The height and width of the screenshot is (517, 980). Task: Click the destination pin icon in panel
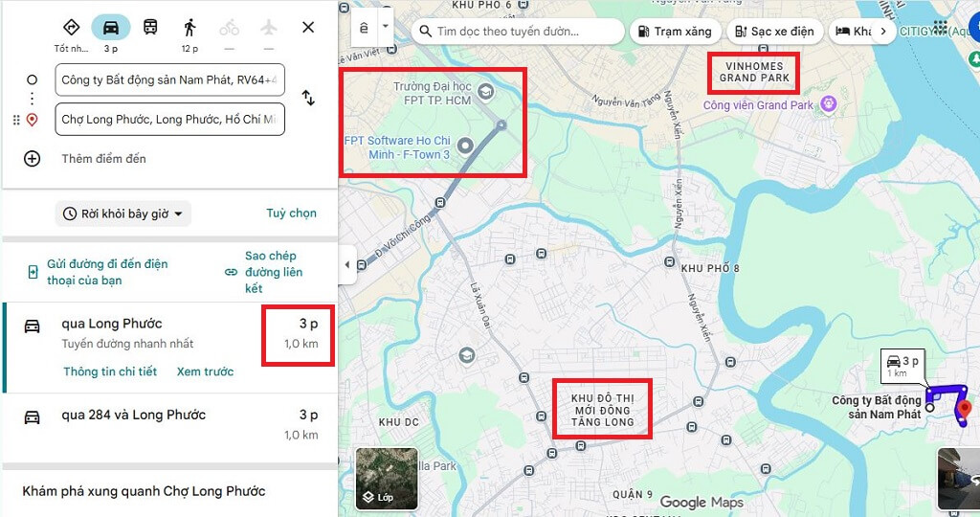coord(32,120)
